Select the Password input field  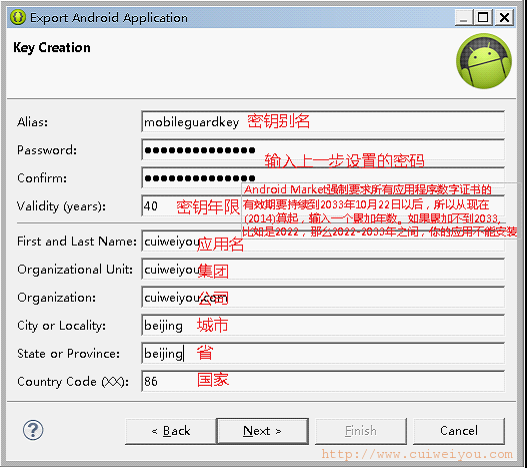click(323, 150)
